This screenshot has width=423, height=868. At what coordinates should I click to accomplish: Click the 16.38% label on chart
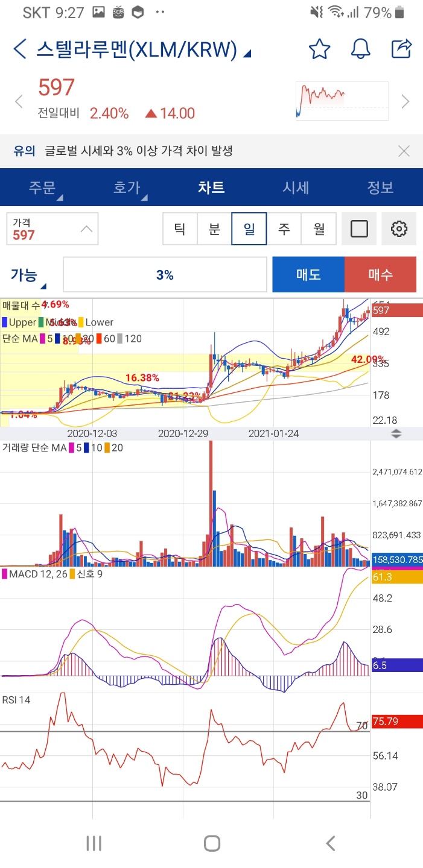point(142,378)
